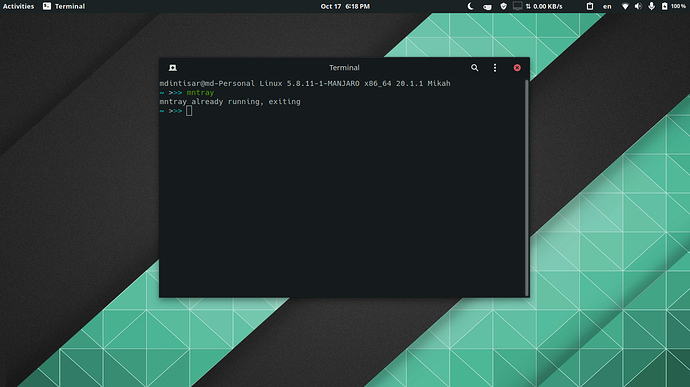Close the Terminal window with red button
690x387 pixels.
[517, 68]
